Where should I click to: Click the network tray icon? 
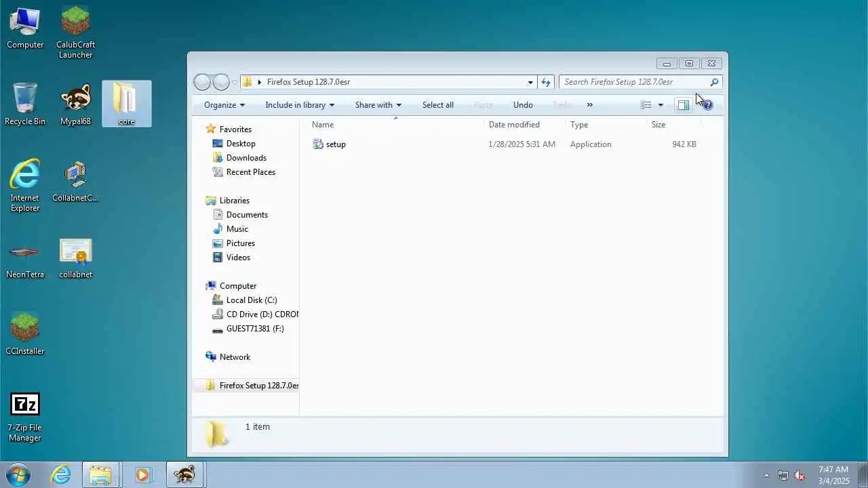[x=783, y=475]
